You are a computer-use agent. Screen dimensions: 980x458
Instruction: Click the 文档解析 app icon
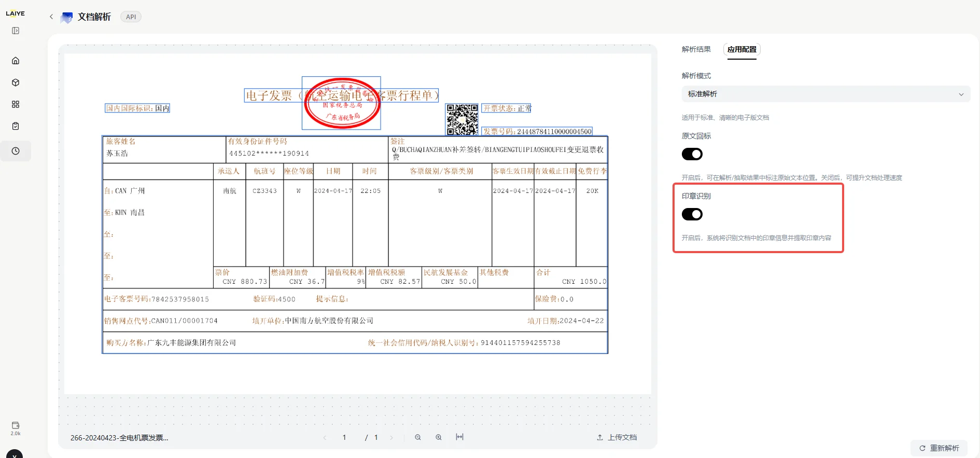click(67, 17)
